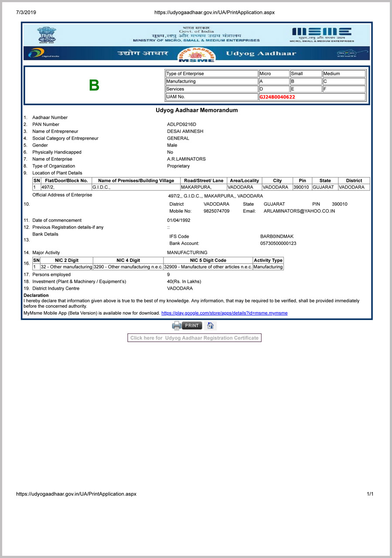
Task: Click the Activity Type column header
Action: (268, 260)
